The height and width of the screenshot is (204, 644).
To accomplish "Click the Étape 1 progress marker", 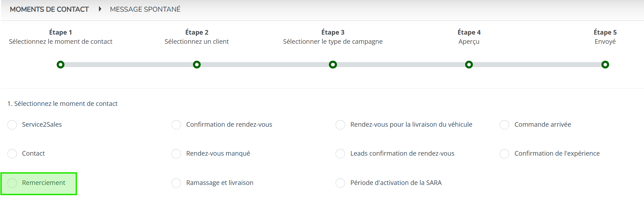I will coord(61,65).
